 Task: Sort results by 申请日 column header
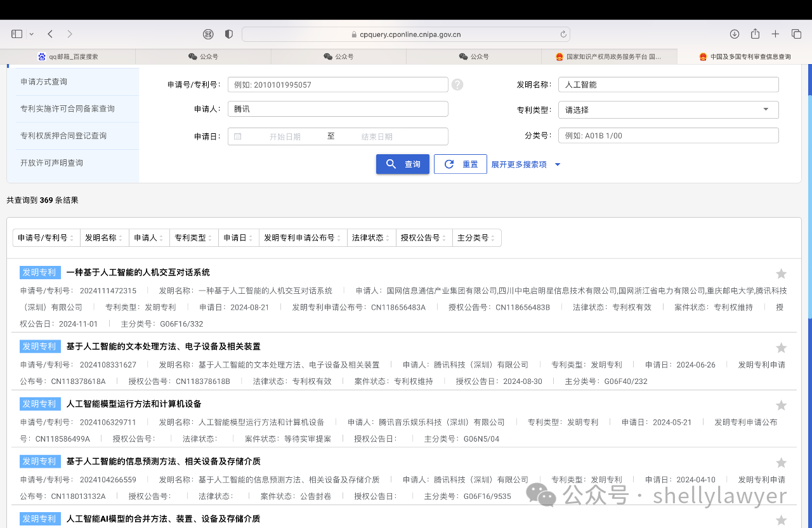239,238
